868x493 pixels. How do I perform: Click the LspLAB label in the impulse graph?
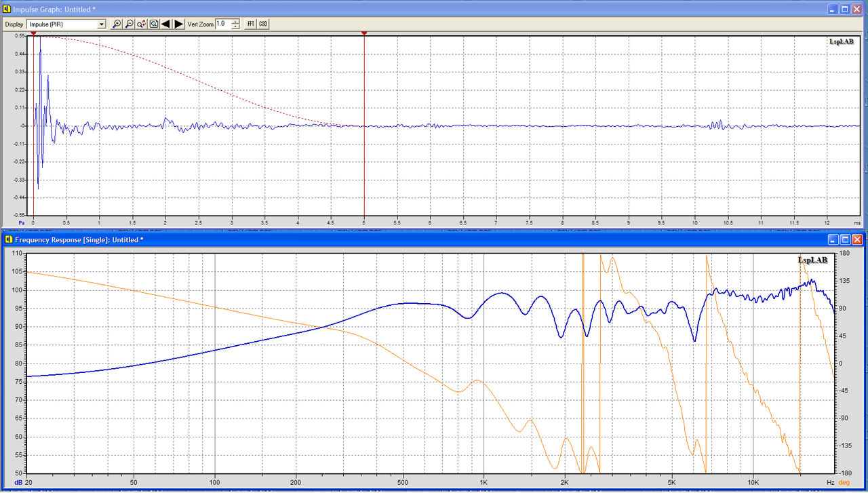pyautogui.click(x=841, y=41)
